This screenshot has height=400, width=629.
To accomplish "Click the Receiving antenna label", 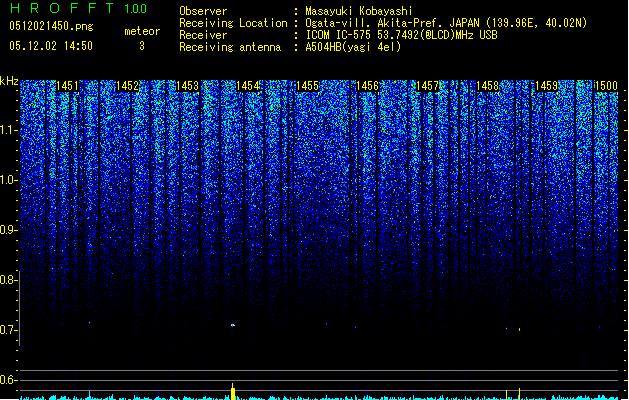I will (230, 47).
